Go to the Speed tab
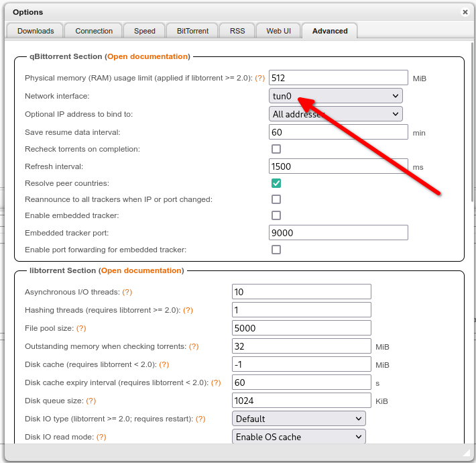This screenshot has height=463, width=476. [145, 31]
